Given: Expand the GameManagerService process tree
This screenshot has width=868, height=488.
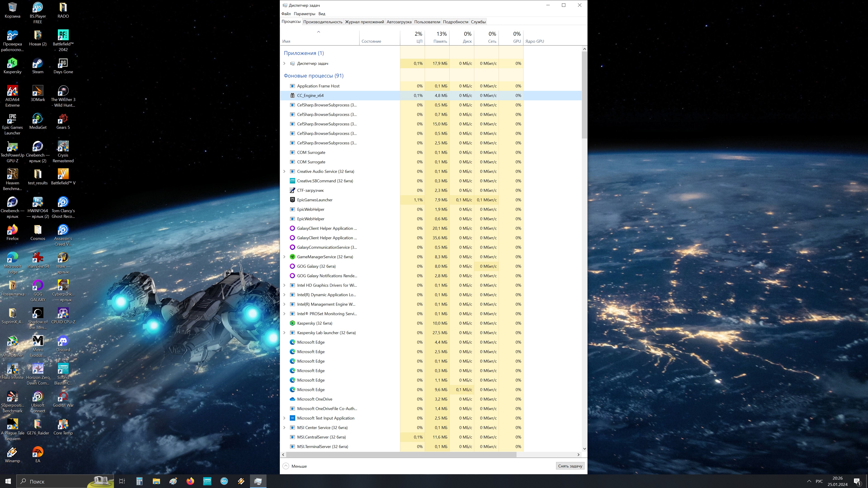Looking at the screenshot, I should (x=284, y=257).
